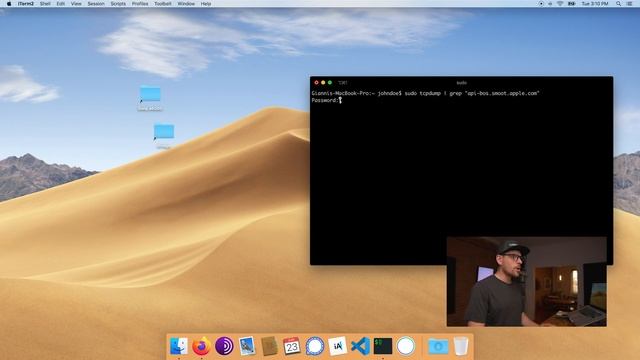Open the Edit menu
The height and width of the screenshot is (360, 640).
tap(60, 4)
